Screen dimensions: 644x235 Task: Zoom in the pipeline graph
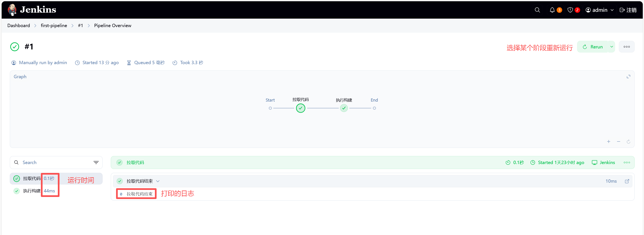coord(608,142)
